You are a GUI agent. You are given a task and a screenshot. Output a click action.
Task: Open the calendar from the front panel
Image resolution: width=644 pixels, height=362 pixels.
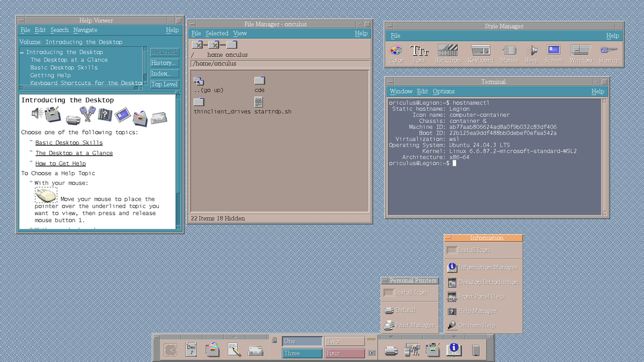click(191, 349)
